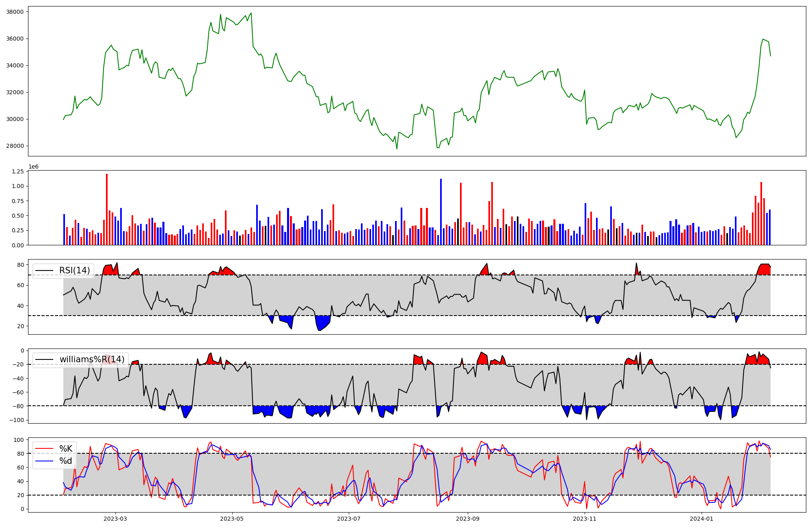Viewport: 812px width, 528px height.
Task: Click the -100 Williams axis label
Action: pyautogui.click(x=16, y=420)
